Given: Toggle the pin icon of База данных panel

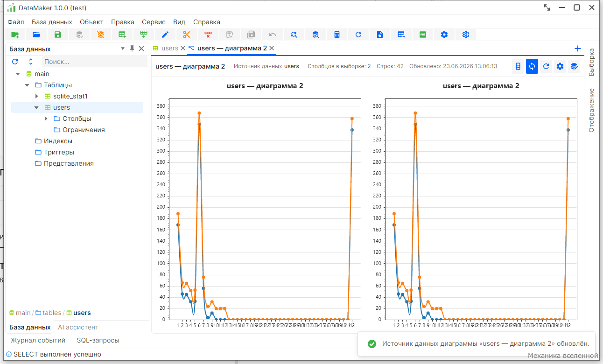Looking at the screenshot, I should [132, 49].
